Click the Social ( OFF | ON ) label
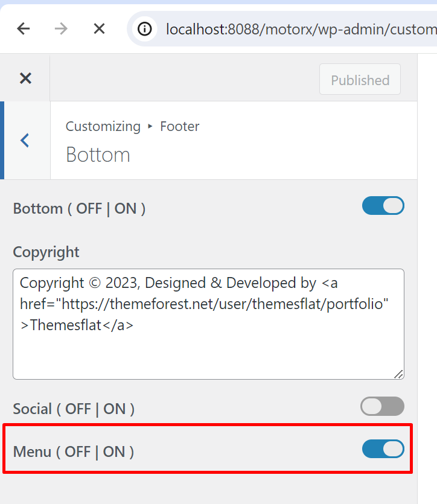437x504 pixels. [x=74, y=409]
